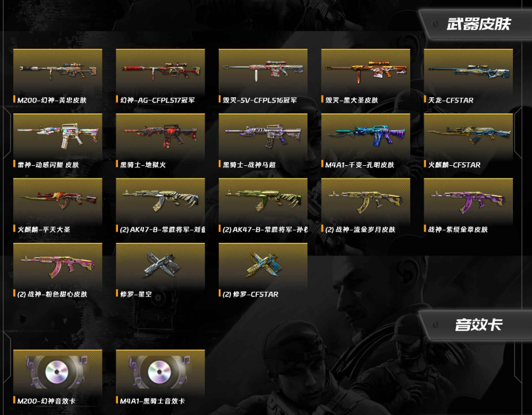Select the M200-幻神 orange sniper skin
Image resolution: width=532 pixels, height=415 pixels.
tap(58, 71)
